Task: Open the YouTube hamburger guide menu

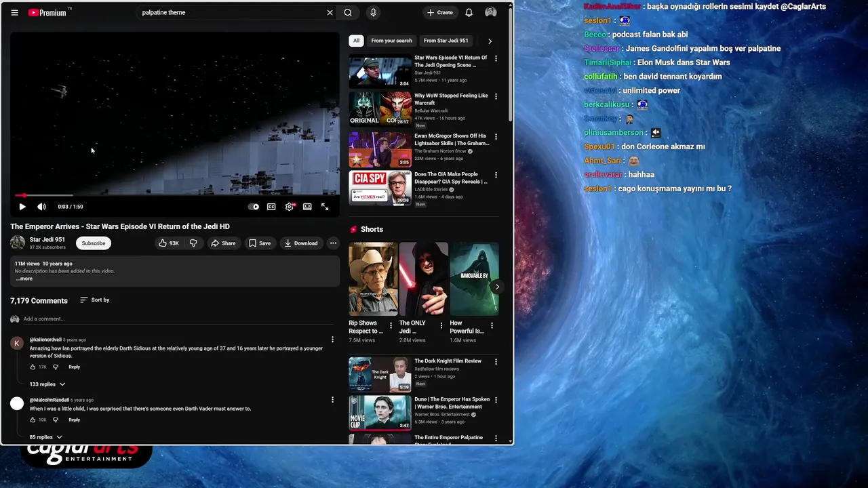Action: 14,13
